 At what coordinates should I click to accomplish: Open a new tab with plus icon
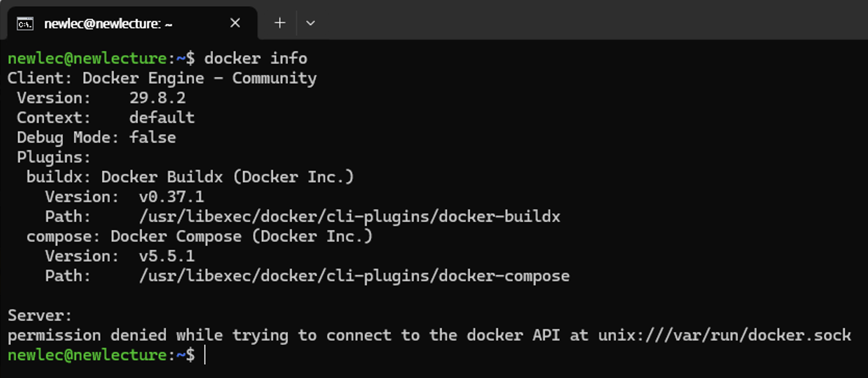(x=280, y=23)
